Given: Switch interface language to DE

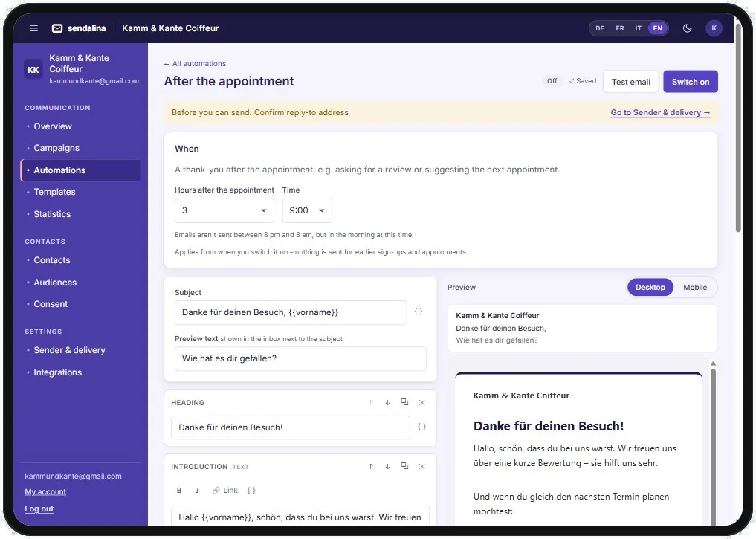Looking at the screenshot, I should pyautogui.click(x=600, y=28).
